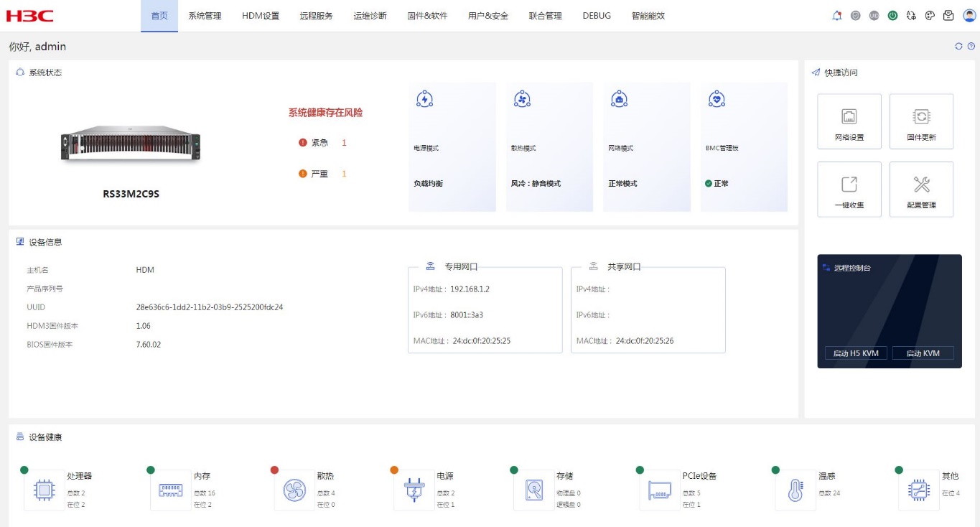Toggle the UID LED indicator icon
Image resolution: width=980 pixels, height=527 pixels.
point(874,15)
